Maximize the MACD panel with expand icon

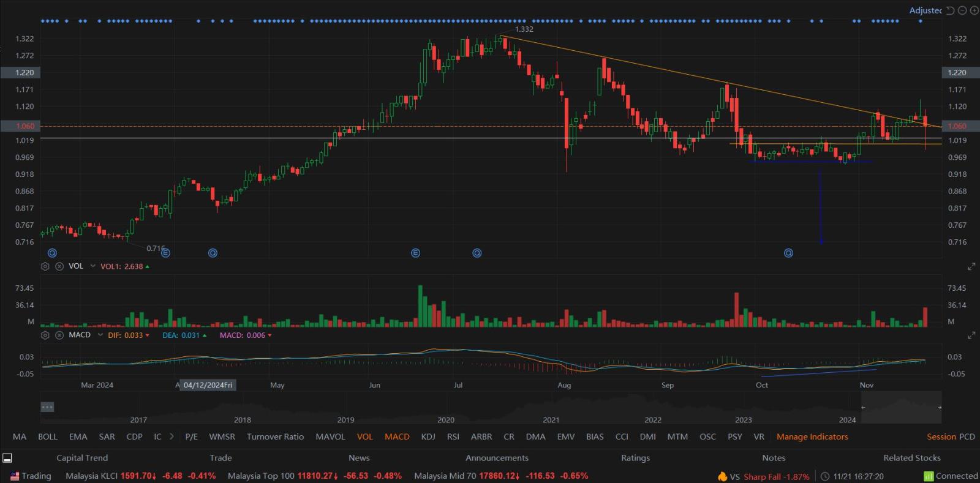[x=971, y=335]
